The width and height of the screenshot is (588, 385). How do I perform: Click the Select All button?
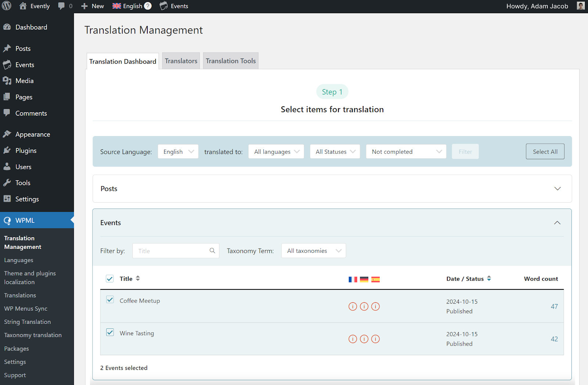(545, 151)
